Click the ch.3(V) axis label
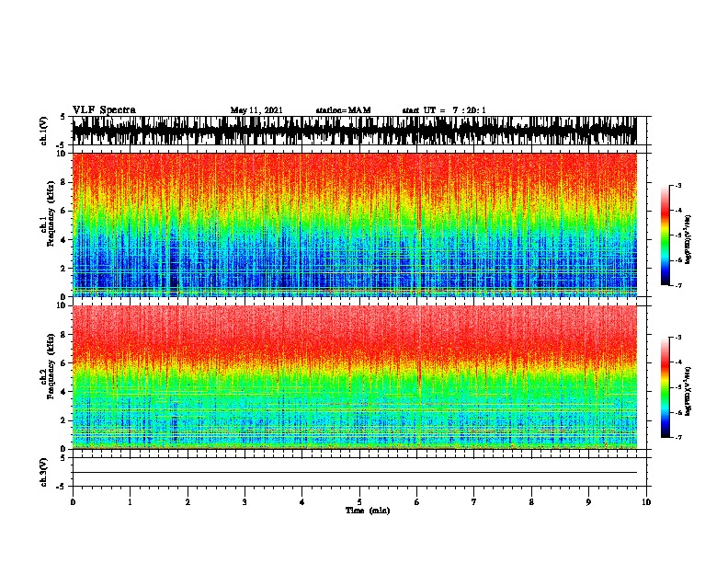728x563 pixels. point(44,472)
